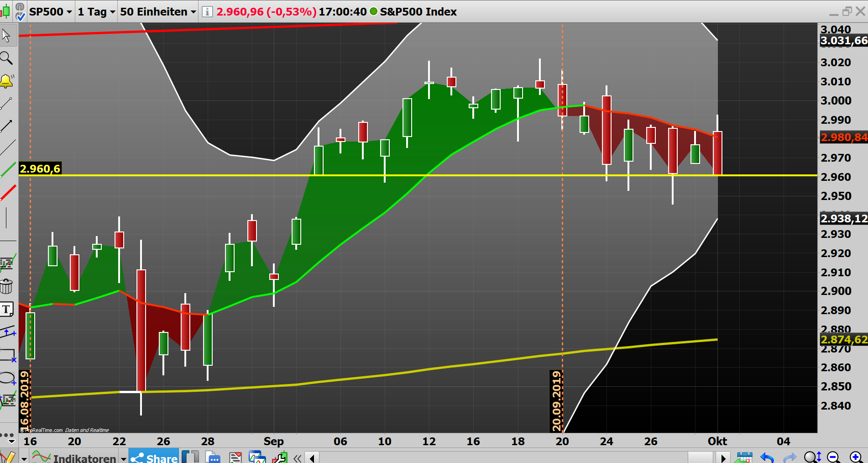Click the yellow 2.960,6 horizontal line label
Screen dimensions: 868x463
coord(40,168)
